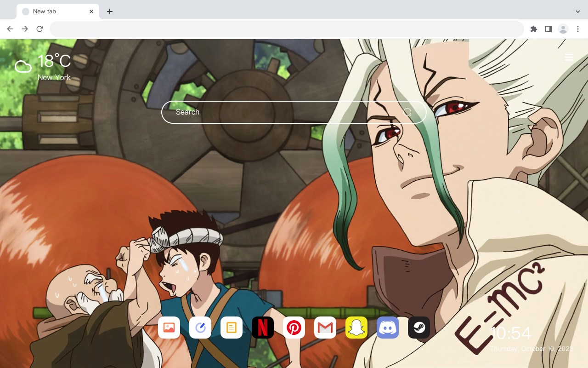Viewport: 588px width, 368px height.
Task: Open the Chrome three-dot menu
Action: 577,29
